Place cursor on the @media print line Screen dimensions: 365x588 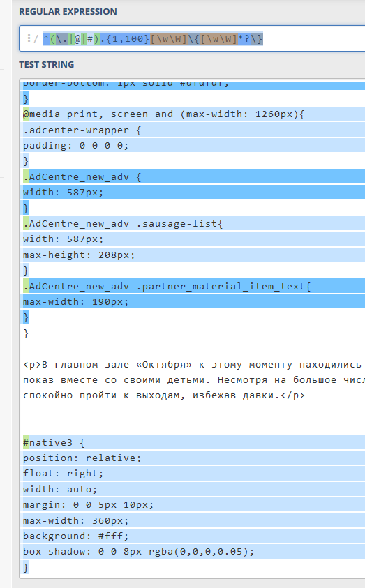[163, 114]
